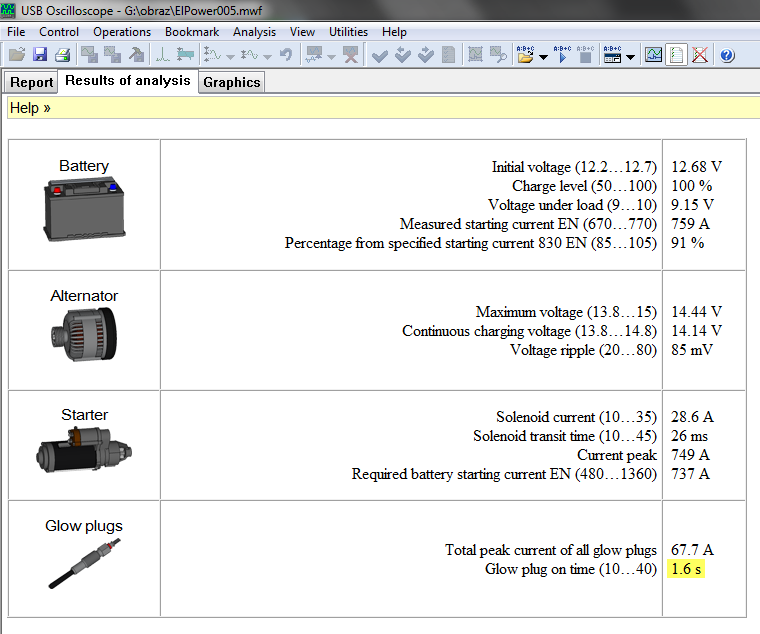The image size is (760, 634).
Task: Click the save floppy disk icon
Action: coord(39,55)
